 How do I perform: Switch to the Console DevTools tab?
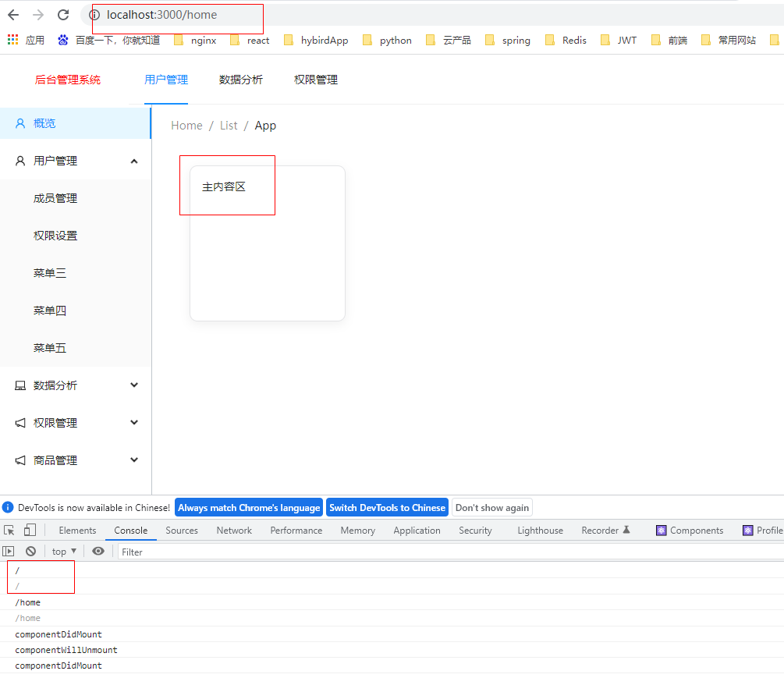tap(130, 531)
